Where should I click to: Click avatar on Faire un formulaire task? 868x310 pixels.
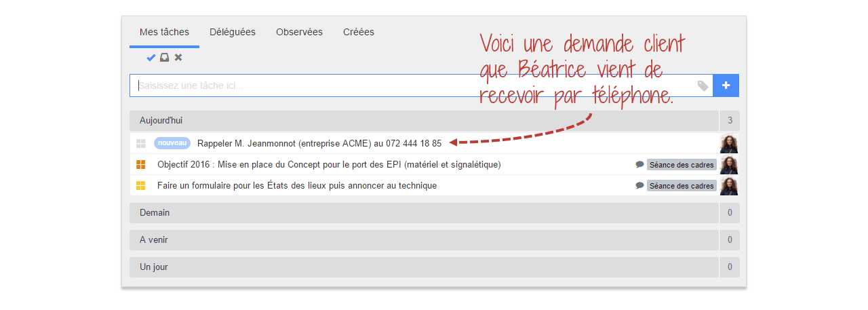click(729, 186)
